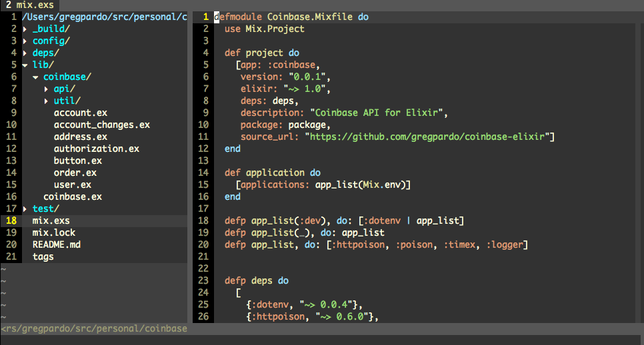This screenshot has width=644, height=345.
Task: Place cursor on 'defmodule Coinbase.Mixfile do'
Action: 291,17
